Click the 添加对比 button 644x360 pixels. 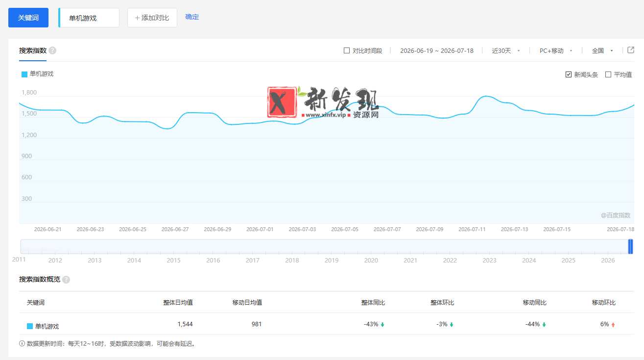point(152,18)
